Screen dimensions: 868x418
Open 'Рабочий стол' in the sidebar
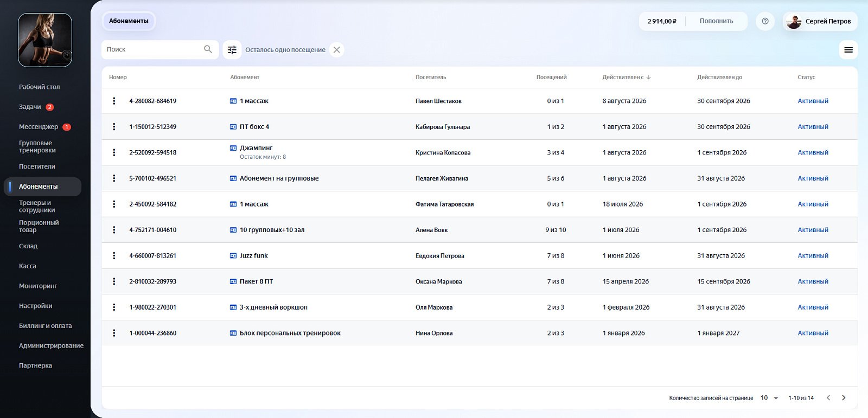40,87
